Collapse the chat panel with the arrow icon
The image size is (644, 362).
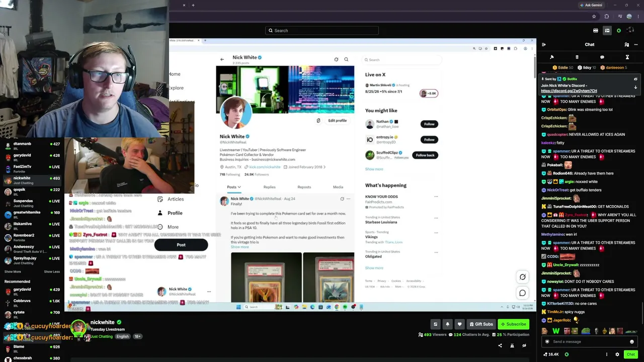(x=544, y=45)
